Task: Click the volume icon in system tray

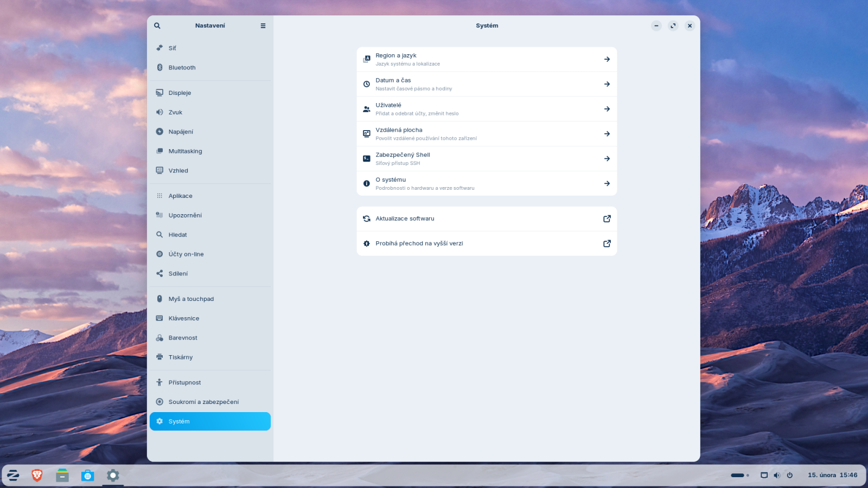Action: pos(777,476)
